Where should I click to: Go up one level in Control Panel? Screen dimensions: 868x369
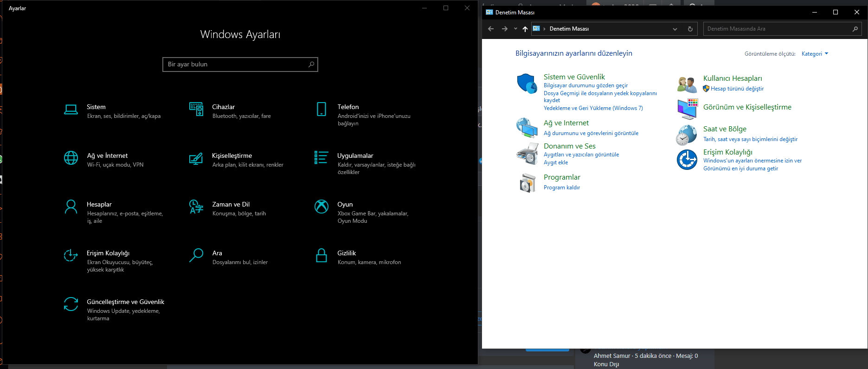click(525, 29)
